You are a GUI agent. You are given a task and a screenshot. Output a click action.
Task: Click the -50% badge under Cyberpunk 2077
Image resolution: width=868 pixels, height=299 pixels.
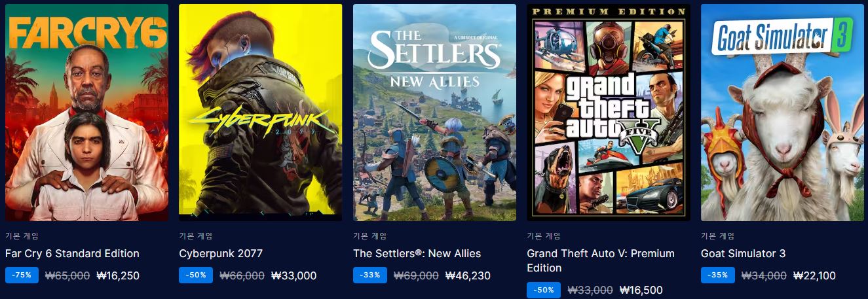coord(196,275)
